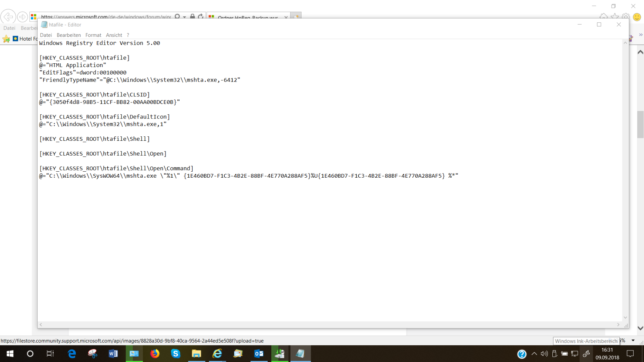
Task: Open the favorites star in IE toolbar
Action: (x=615, y=17)
